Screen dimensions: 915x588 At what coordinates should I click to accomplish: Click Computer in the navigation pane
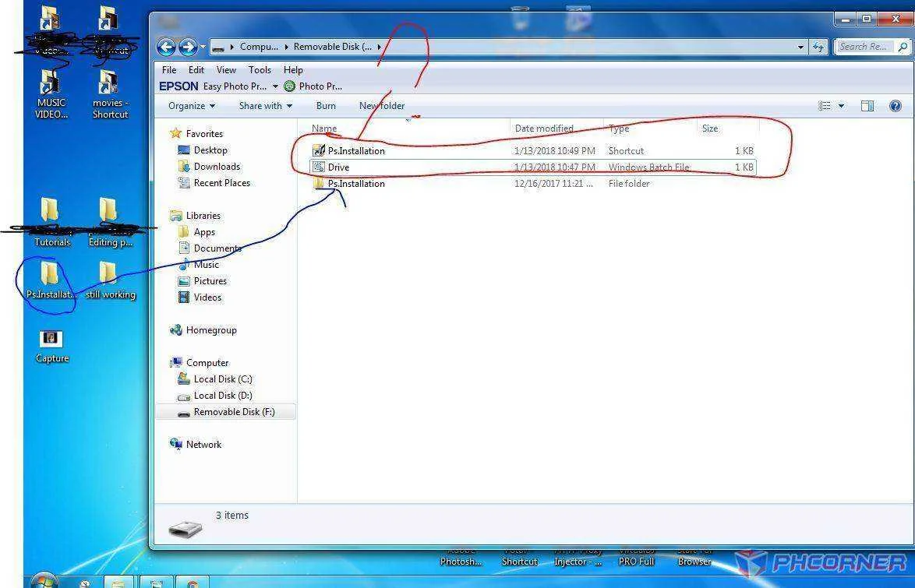pos(207,363)
